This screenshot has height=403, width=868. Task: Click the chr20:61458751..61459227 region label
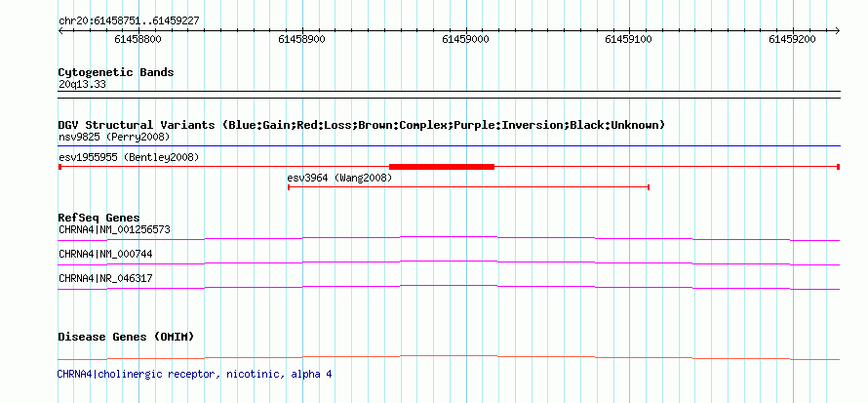129,21
